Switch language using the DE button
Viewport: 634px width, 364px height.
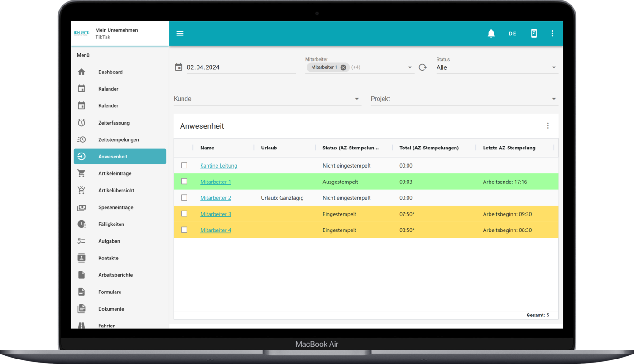pyautogui.click(x=512, y=34)
